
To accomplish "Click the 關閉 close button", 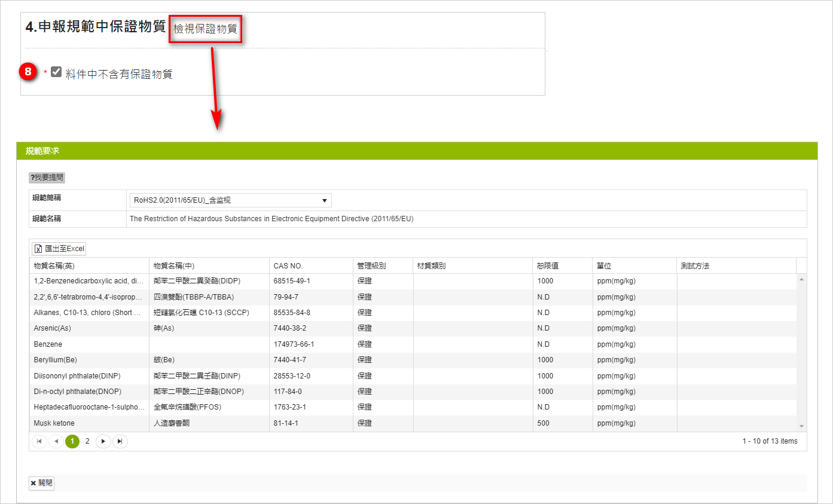I will tap(41, 483).
